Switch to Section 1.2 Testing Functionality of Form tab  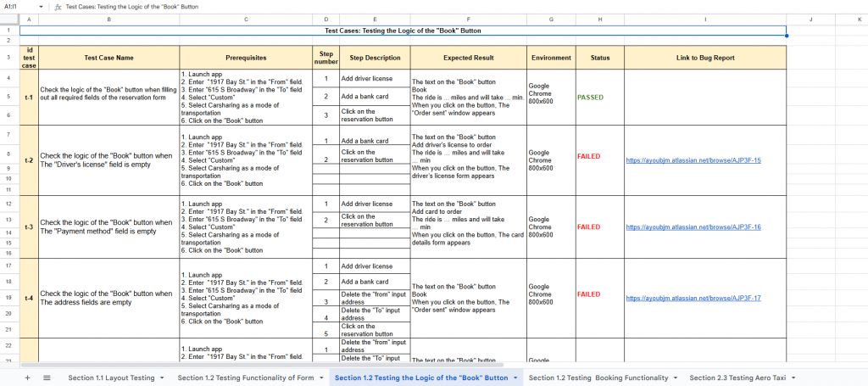click(x=245, y=378)
